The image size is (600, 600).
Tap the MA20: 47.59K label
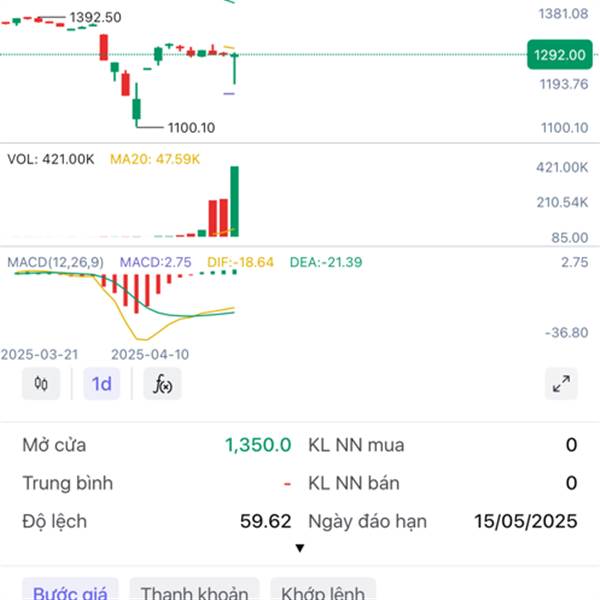pos(155,159)
